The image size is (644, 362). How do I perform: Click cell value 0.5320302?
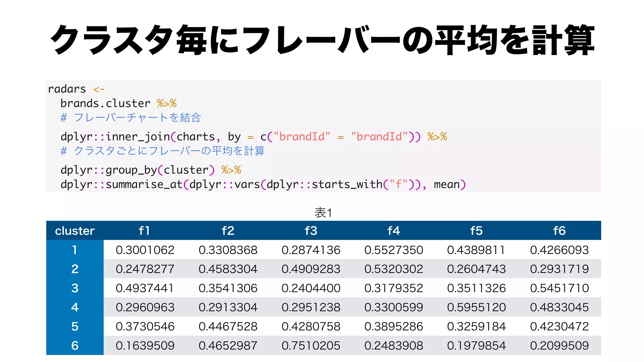[394, 269]
